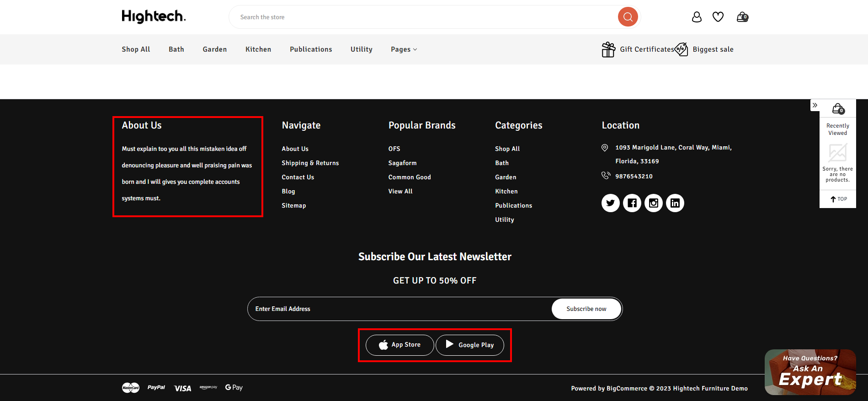Screen dimensions: 868x401
Task: Click the Google Play button
Action: 469,345
